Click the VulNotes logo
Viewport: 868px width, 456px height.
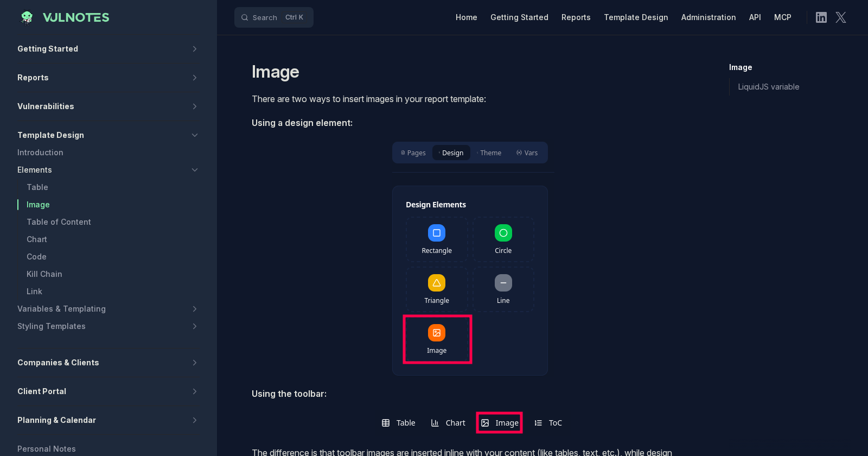tap(64, 17)
